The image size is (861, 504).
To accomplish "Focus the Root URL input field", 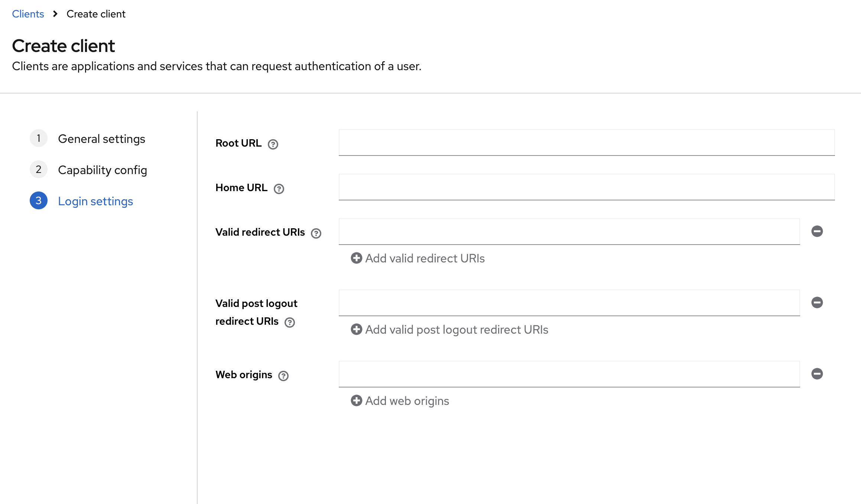I will 587,143.
